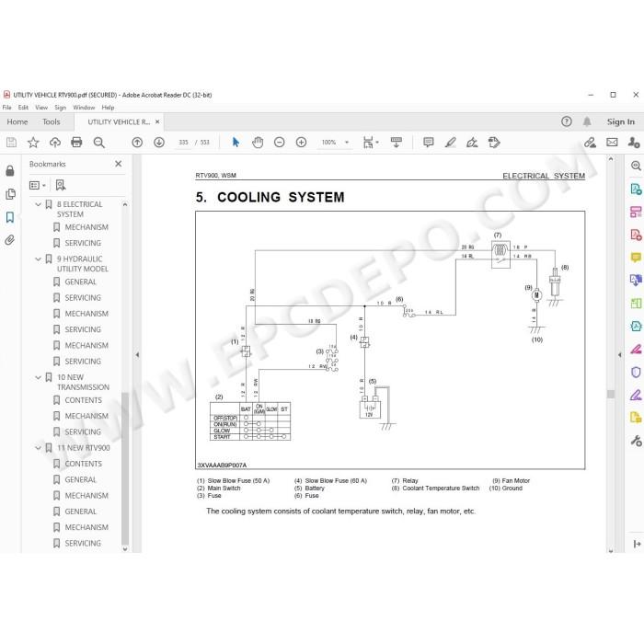Open the notifications bell
Viewport: 644px width, 644px height.
587,121
